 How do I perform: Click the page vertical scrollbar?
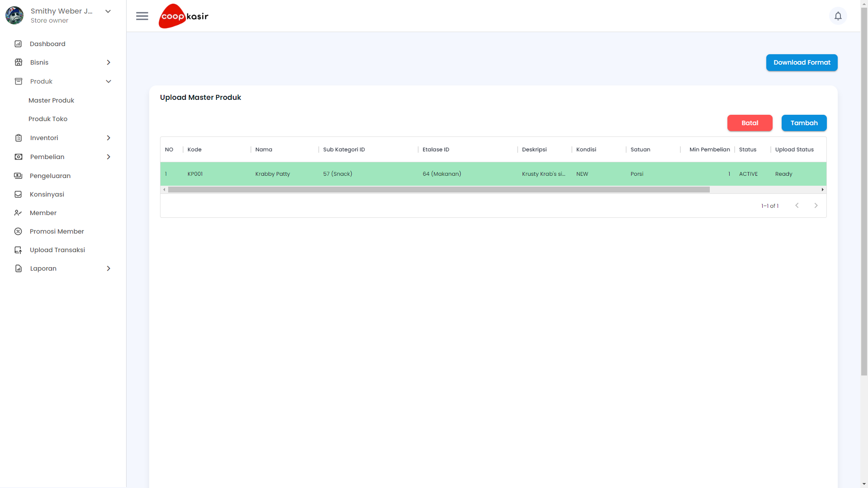click(864, 191)
